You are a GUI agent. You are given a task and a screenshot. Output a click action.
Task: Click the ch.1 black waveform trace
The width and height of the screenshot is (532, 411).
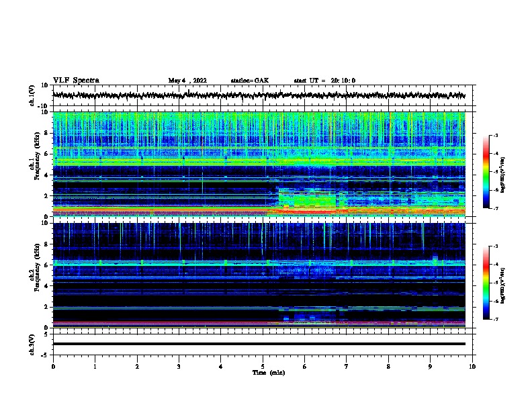pos(259,95)
